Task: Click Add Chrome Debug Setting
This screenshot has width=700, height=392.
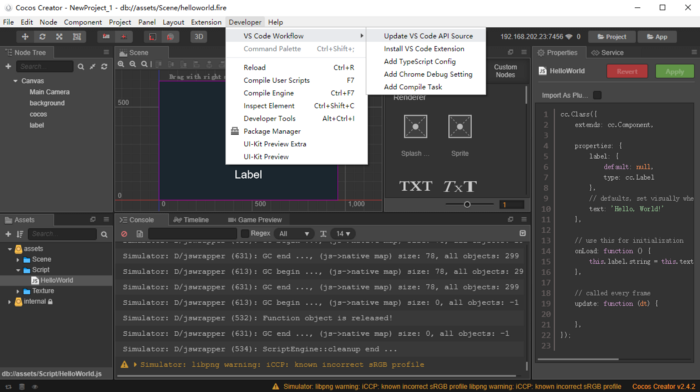Action: (x=425, y=74)
